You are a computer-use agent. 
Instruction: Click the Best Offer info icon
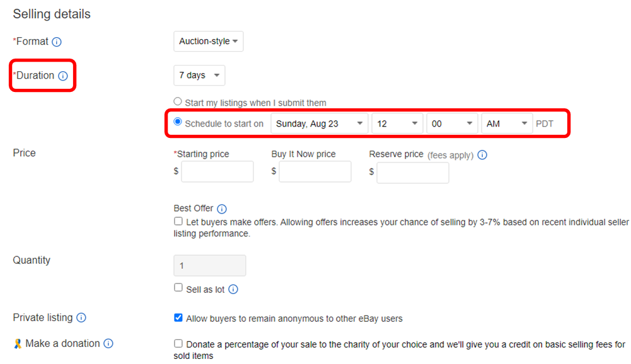pos(222,209)
